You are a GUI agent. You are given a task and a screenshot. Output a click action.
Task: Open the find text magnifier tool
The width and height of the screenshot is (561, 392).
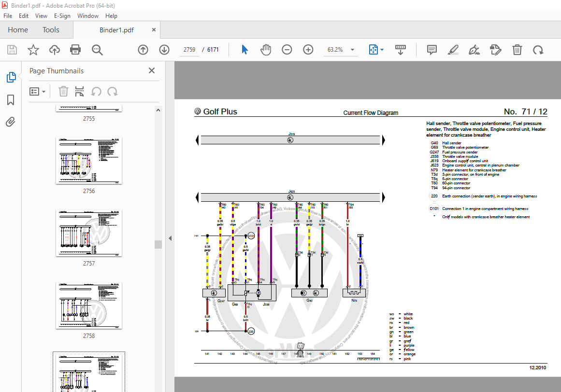[97, 50]
